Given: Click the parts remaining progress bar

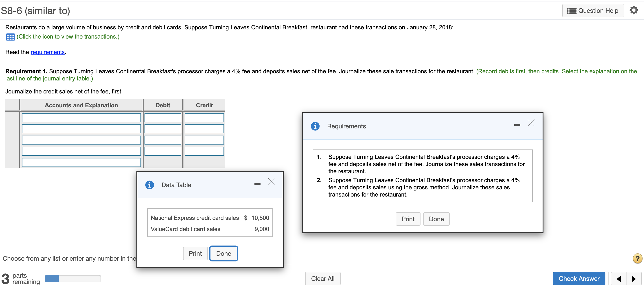Looking at the screenshot, I should click(72, 279).
